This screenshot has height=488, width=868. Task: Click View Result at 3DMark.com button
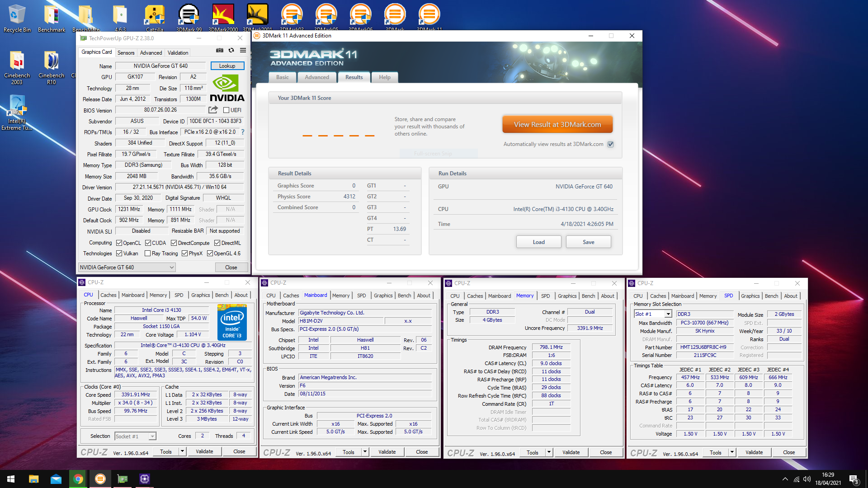557,124
